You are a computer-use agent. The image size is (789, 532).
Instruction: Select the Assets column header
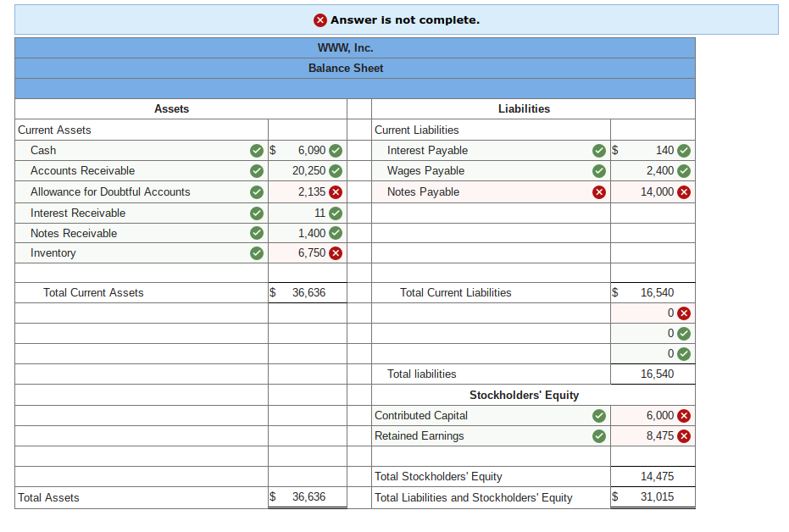pos(172,109)
